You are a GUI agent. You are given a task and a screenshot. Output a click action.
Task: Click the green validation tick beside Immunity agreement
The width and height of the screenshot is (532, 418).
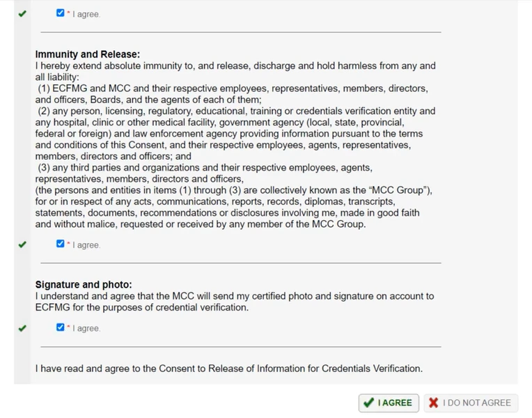pos(22,245)
